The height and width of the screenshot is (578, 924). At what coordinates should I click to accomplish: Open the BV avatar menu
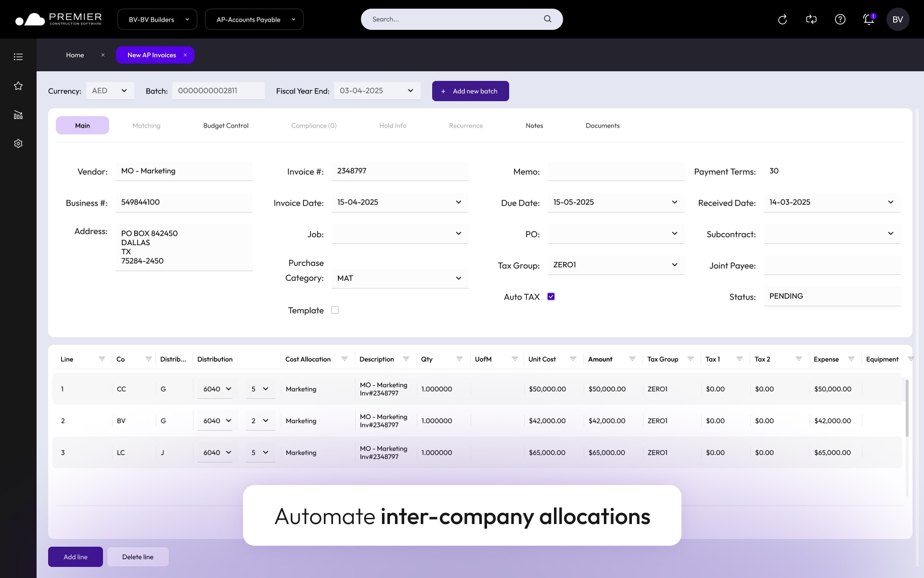click(x=898, y=19)
